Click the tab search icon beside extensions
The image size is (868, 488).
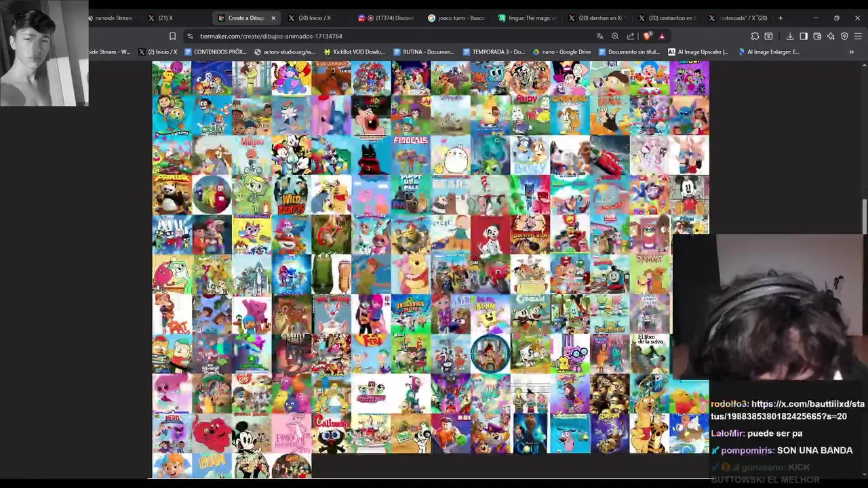pyautogui.click(x=768, y=36)
